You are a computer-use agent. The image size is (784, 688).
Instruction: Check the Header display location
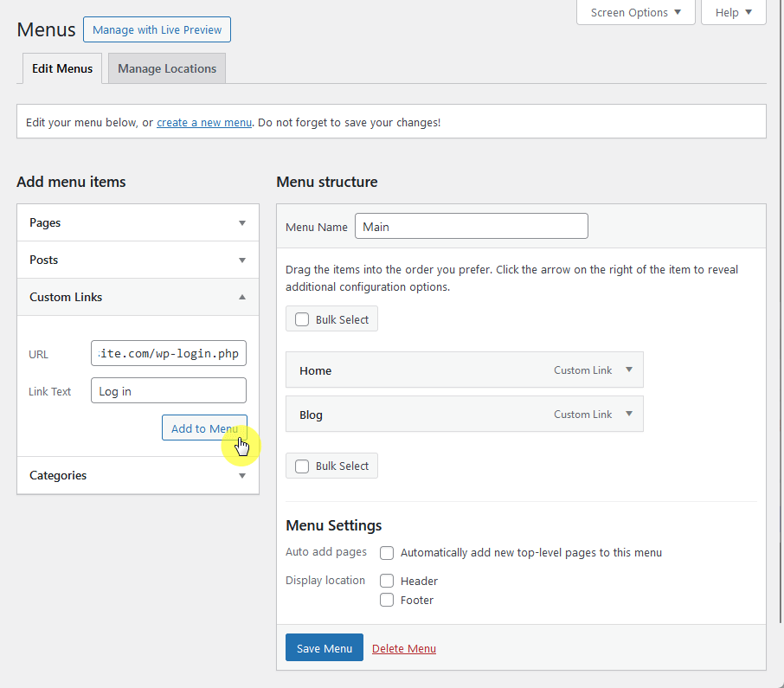click(x=387, y=581)
